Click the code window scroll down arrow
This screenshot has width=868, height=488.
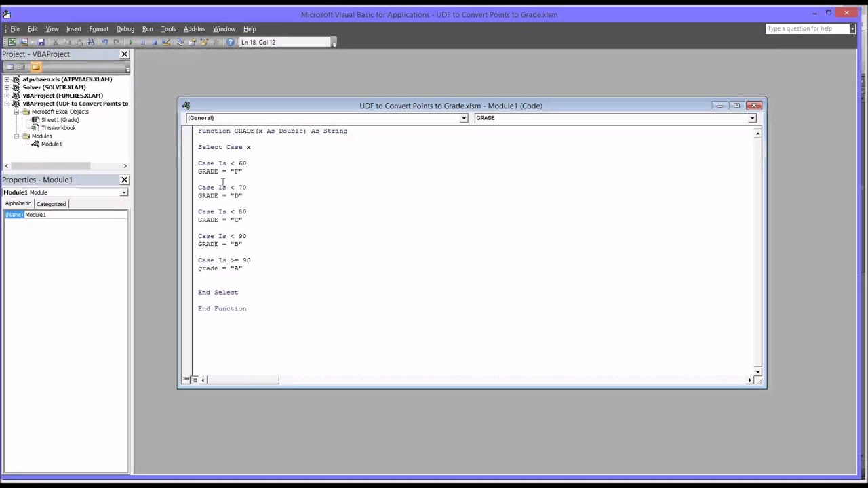pyautogui.click(x=757, y=371)
